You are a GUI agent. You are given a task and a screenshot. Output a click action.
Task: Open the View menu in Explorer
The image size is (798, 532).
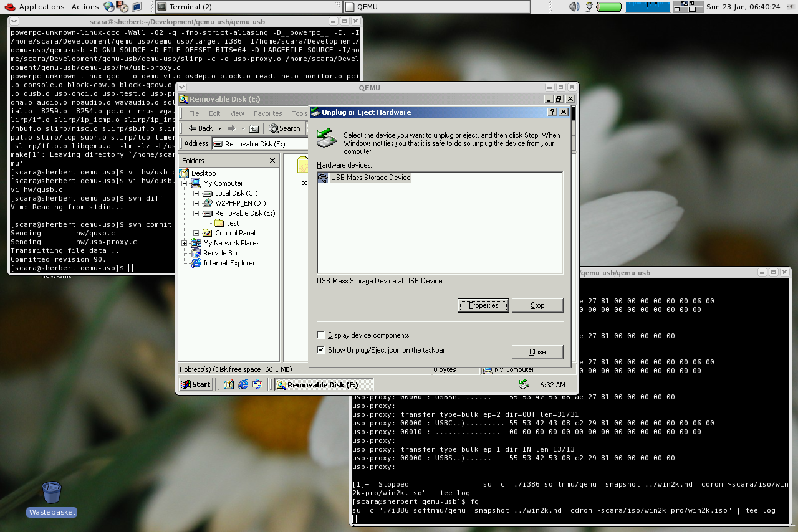coord(237,113)
